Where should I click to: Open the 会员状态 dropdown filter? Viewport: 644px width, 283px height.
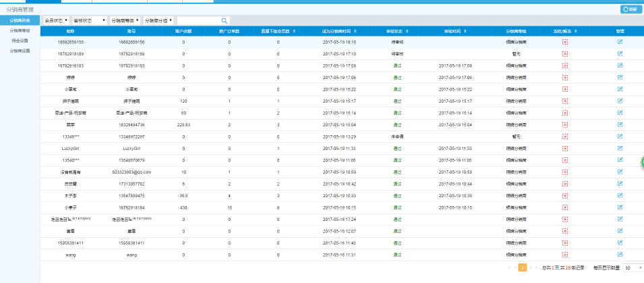click(x=55, y=21)
